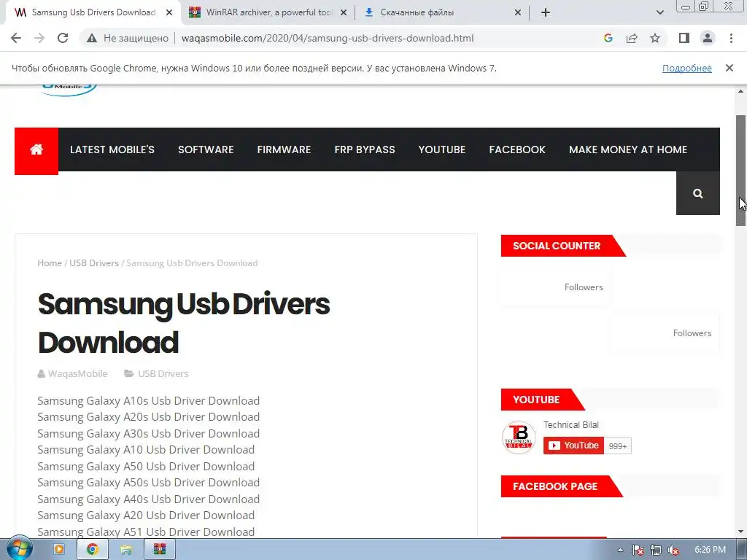
Task: Open media player from taskbar
Action: [59, 550]
